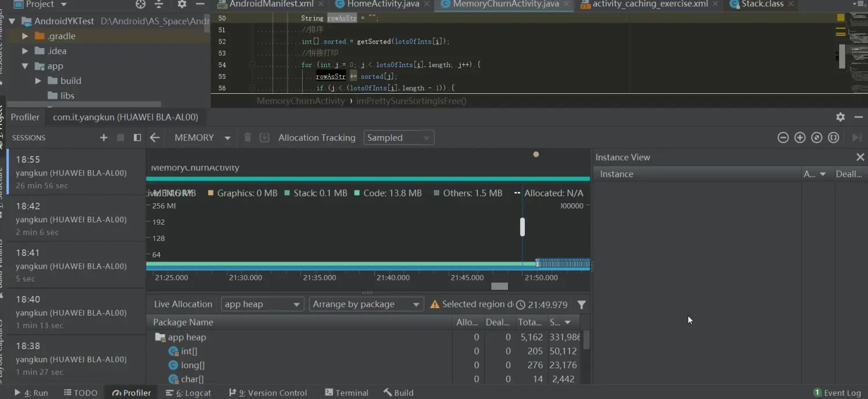Open the app heap dropdown
Screen dimensions: 868x399
pyautogui.click(x=262, y=304)
